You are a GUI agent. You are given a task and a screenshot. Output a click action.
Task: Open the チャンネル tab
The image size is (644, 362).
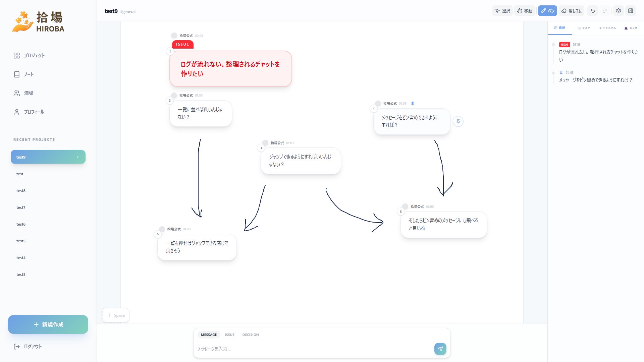[x=607, y=28]
